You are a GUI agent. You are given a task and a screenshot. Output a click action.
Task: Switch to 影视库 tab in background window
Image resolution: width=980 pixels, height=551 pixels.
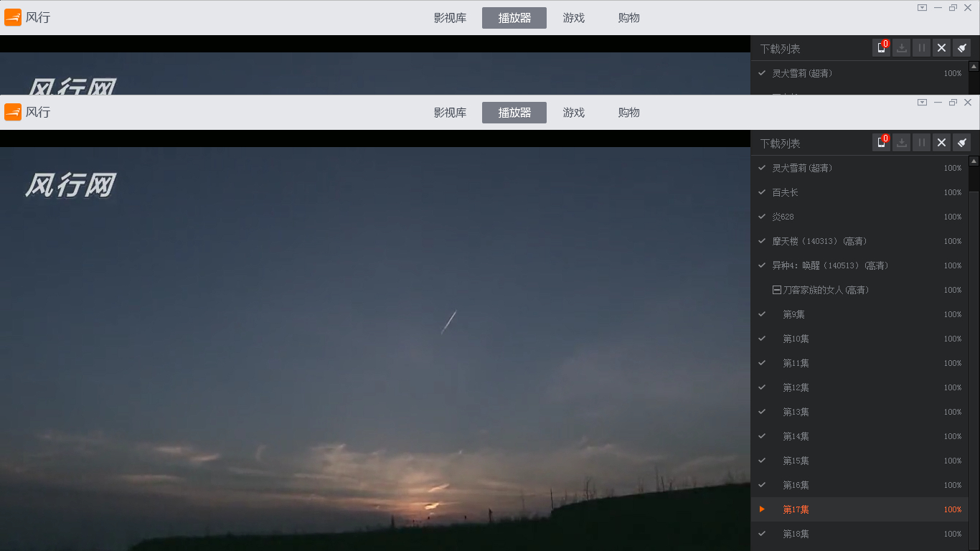450,18
